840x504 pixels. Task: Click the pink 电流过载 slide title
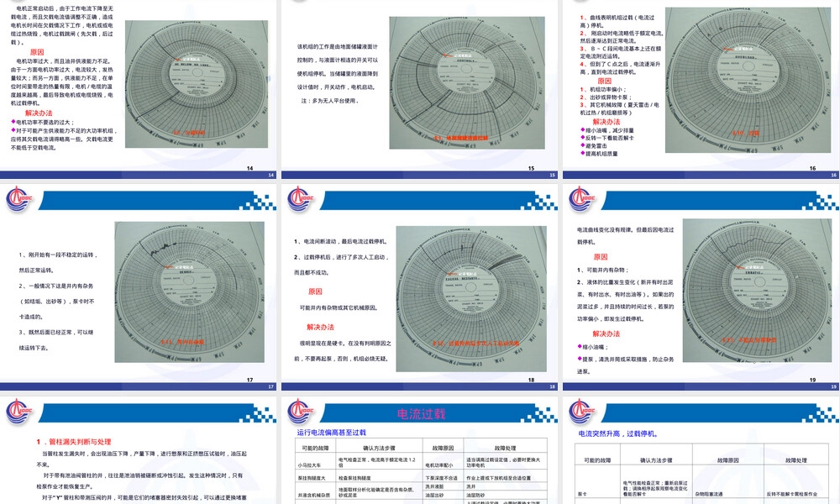point(421,414)
